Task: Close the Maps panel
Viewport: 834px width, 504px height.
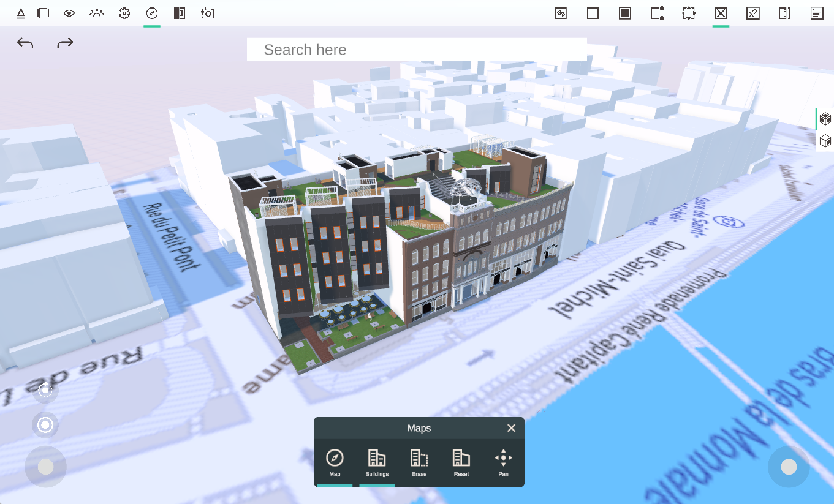Action: [x=512, y=428]
